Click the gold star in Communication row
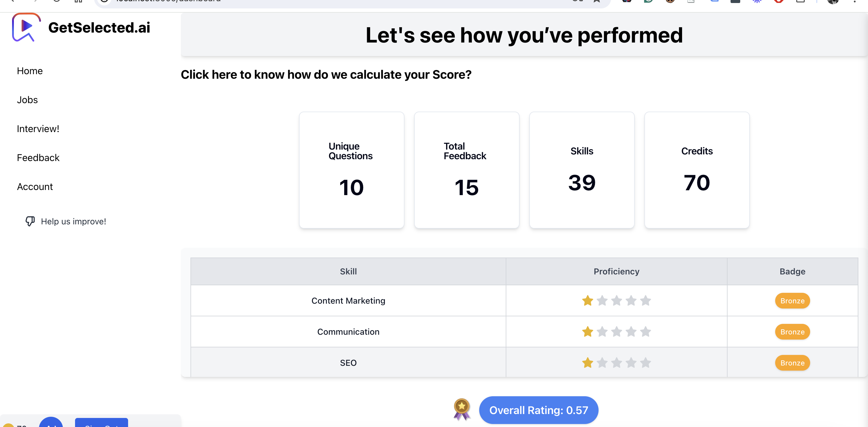This screenshot has width=868, height=427. [x=587, y=332]
